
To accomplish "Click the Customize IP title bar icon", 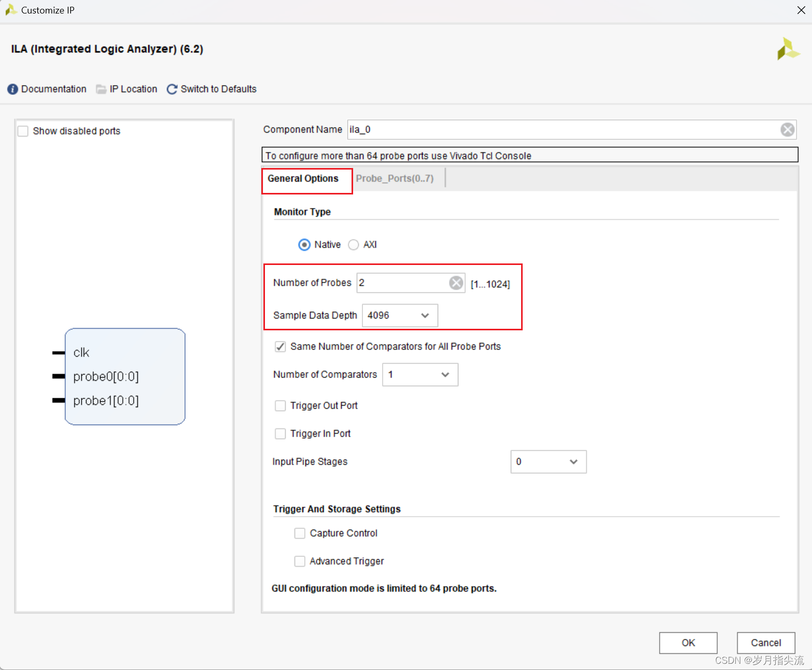I will point(11,10).
